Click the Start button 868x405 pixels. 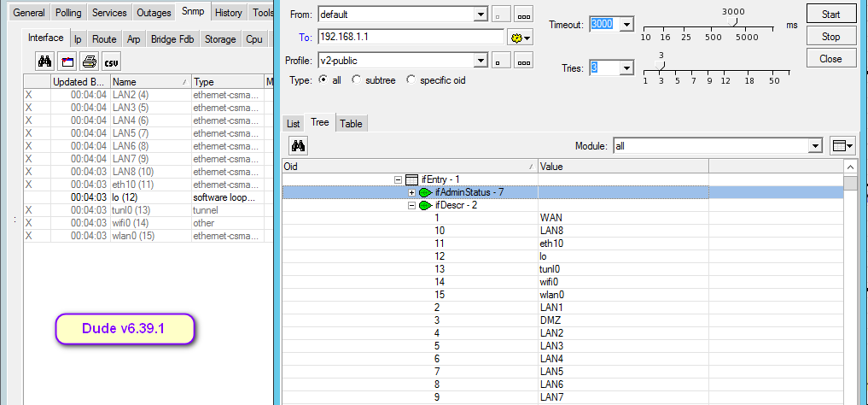point(831,15)
